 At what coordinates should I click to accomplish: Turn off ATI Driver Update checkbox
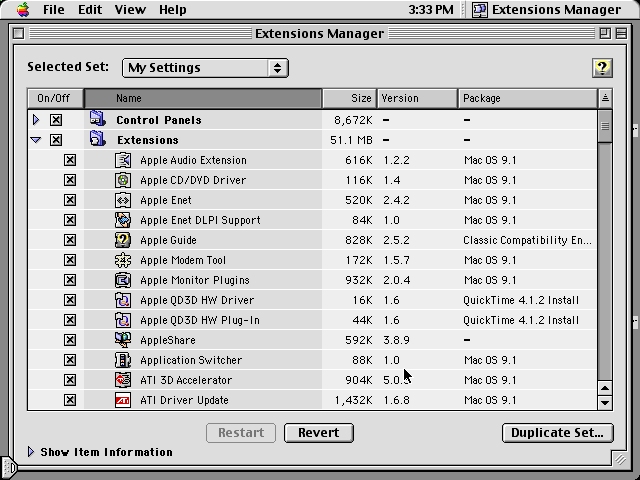[x=70, y=400]
